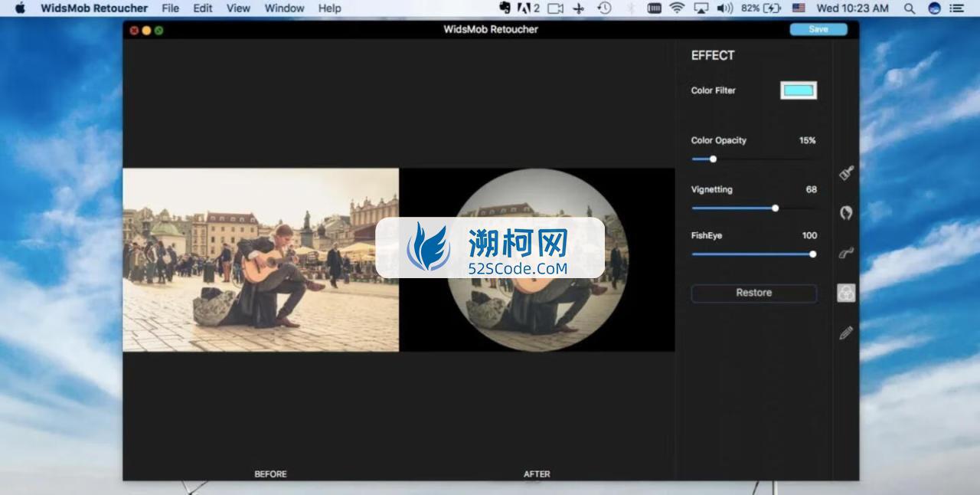The height and width of the screenshot is (495, 980).
Task: Click the pinwheel icon in menu bar
Action: [x=579, y=8]
